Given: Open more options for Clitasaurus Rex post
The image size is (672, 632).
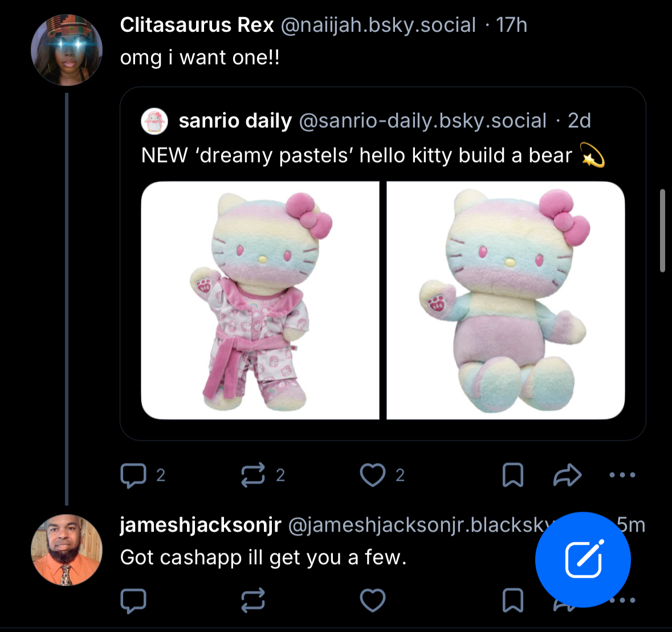Looking at the screenshot, I should (x=622, y=475).
